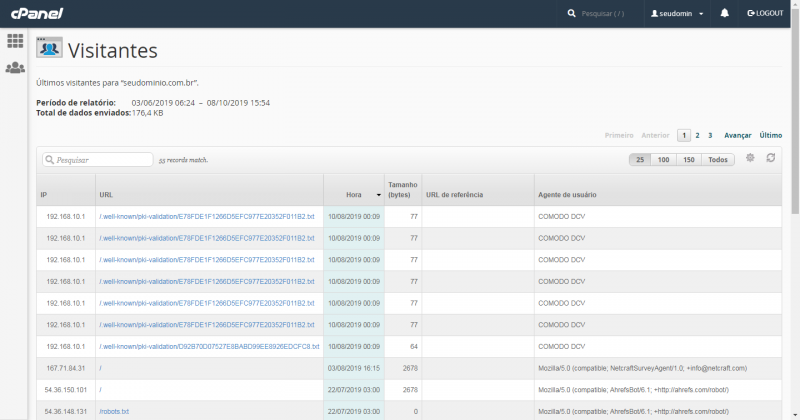800x420 pixels.
Task: Log out using the LOGOUT button
Action: (765, 13)
